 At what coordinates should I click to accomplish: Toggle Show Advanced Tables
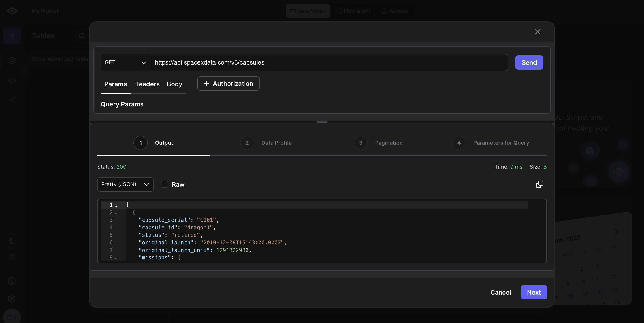(60, 59)
